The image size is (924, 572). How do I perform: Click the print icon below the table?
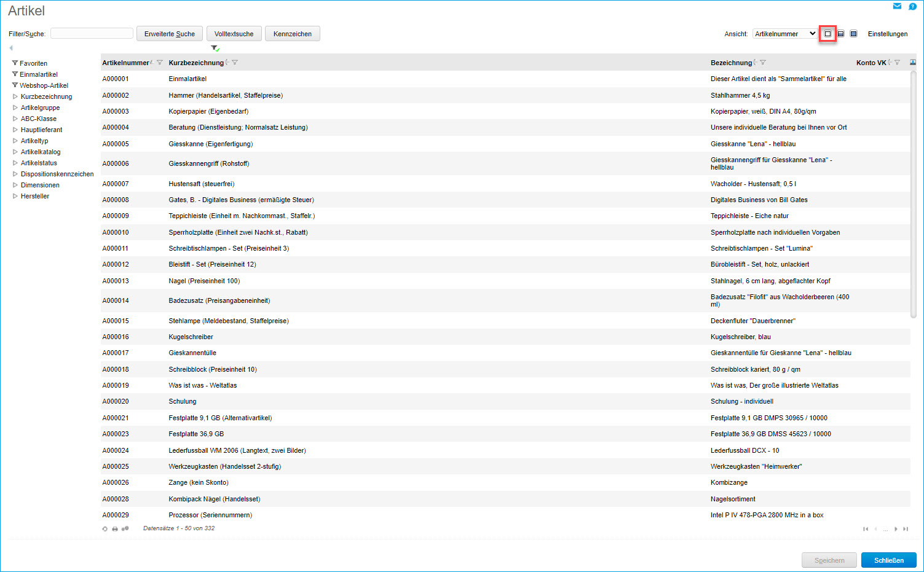pyautogui.click(x=115, y=528)
